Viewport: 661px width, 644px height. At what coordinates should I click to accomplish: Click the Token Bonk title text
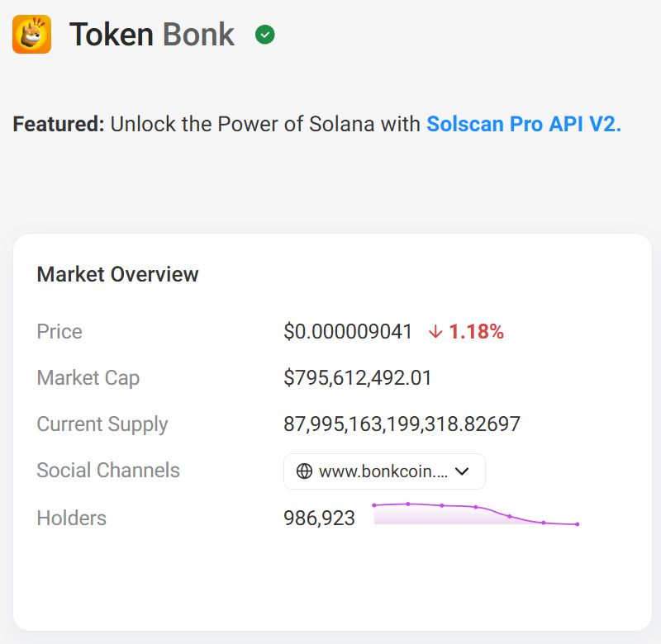tap(152, 35)
